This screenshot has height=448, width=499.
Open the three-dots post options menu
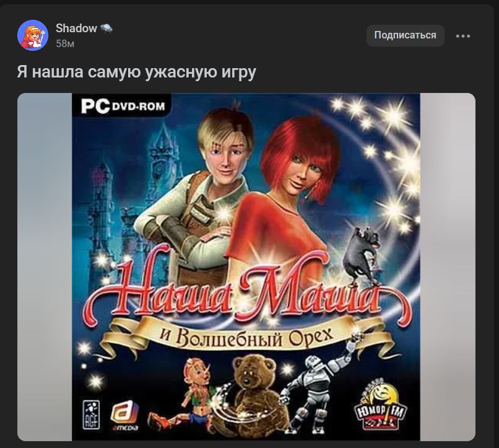462,36
